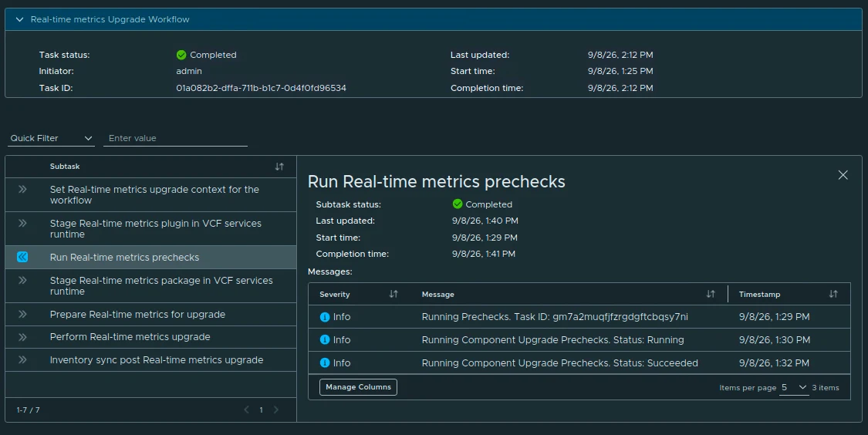Click the Manage Columns button
Image resolution: width=868 pixels, height=435 pixels.
click(x=358, y=387)
